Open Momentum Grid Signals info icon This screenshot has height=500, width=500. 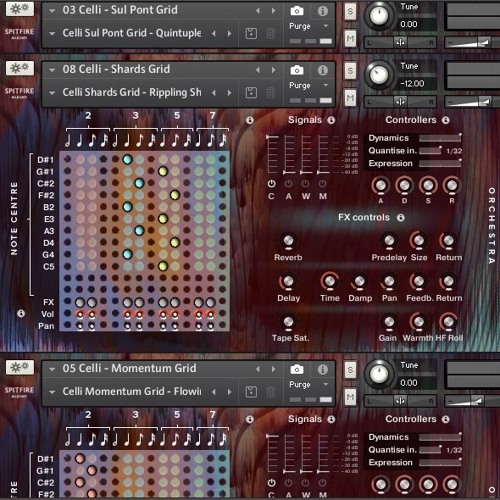331,419
